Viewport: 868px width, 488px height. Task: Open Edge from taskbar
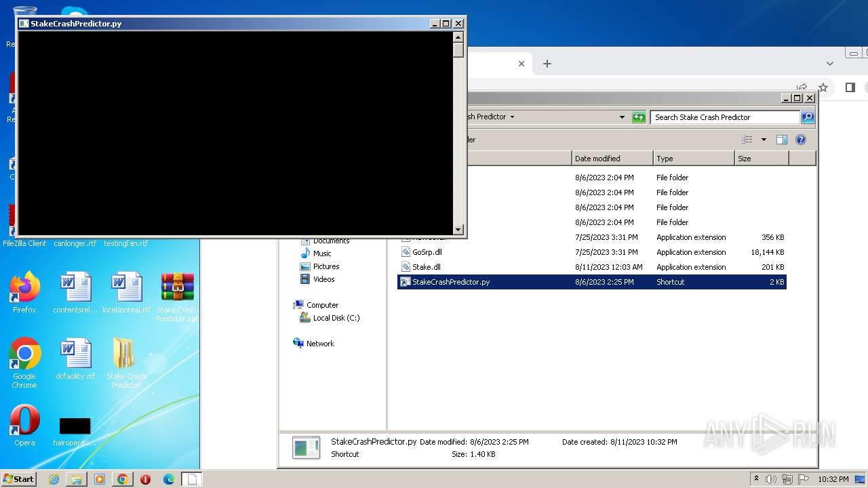coord(169,479)
